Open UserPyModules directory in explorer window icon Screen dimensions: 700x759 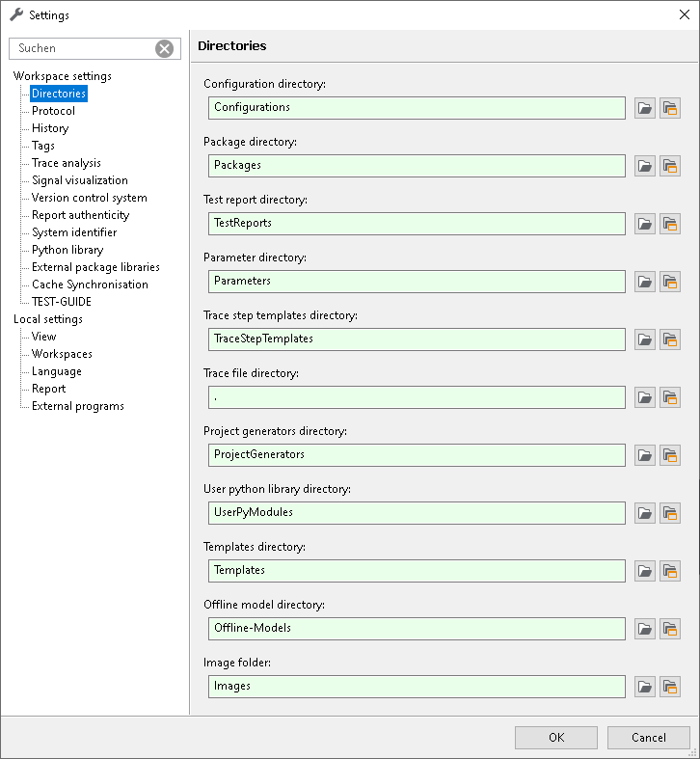point(670,513)
